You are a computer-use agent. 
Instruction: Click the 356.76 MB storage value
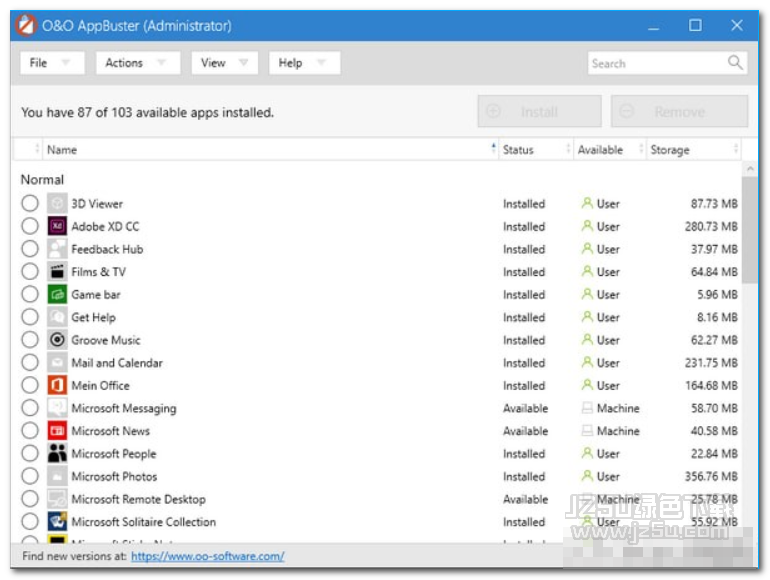point(711,476)
